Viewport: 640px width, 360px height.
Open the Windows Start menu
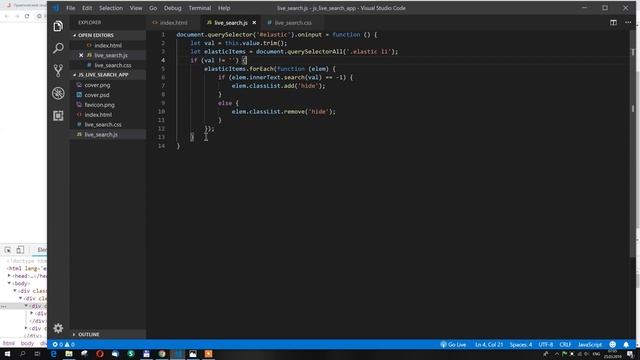7,354
